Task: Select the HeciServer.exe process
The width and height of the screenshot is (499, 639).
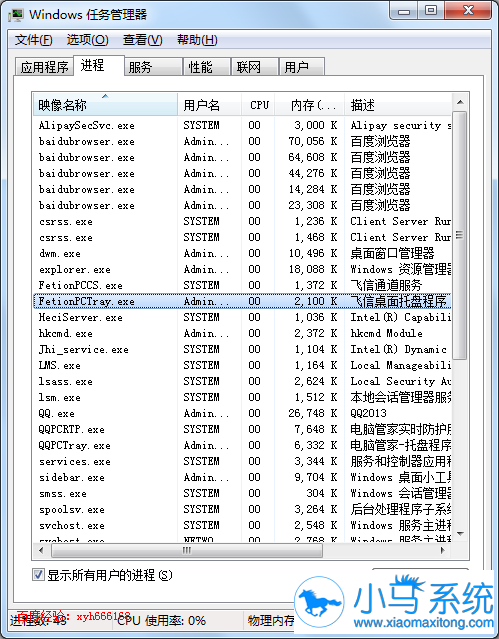Action: (242, 317)
